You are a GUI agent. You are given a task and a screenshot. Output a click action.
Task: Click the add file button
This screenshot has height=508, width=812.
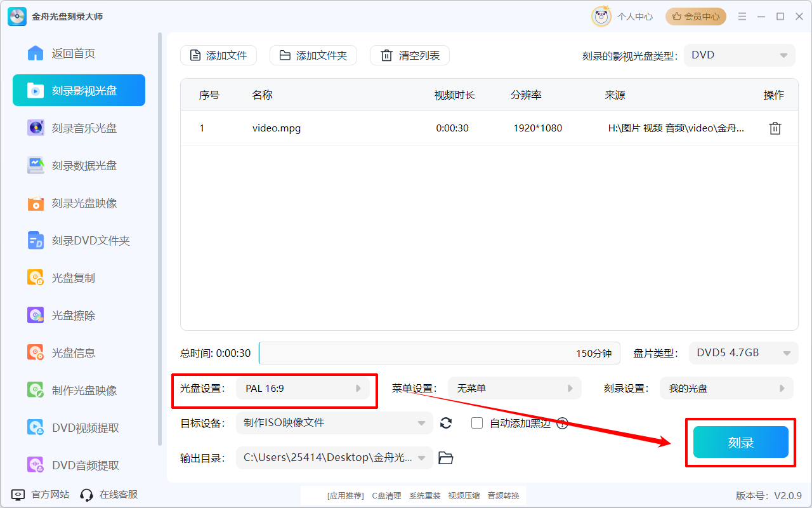click(x=219, y=55)
